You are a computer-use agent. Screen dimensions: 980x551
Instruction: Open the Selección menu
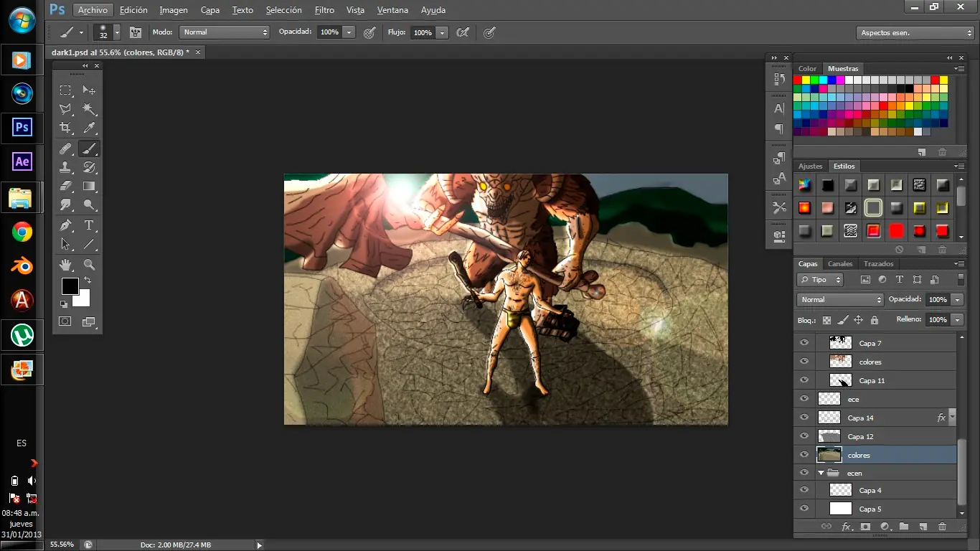pos(284,10)
